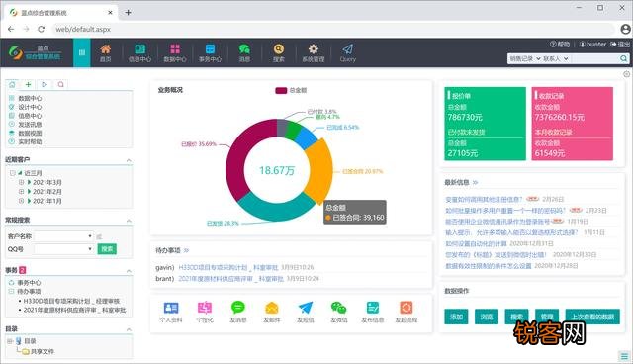Click the 帮助 help link in header

point(560,44)
